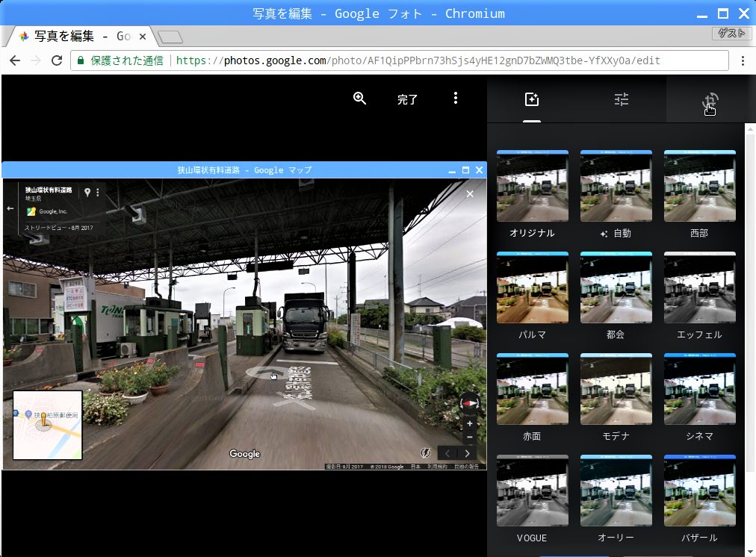Close the Chromium window

[x=744, y=13]
